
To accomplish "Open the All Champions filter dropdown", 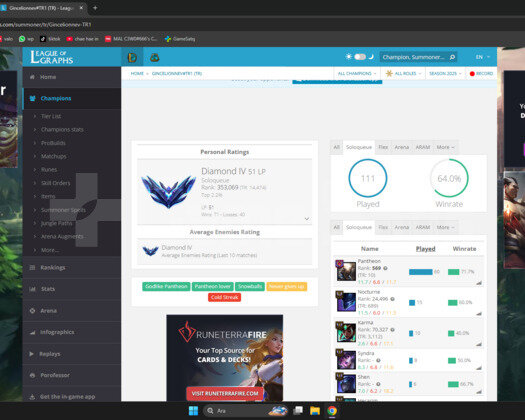I will [x=357, y=73].
